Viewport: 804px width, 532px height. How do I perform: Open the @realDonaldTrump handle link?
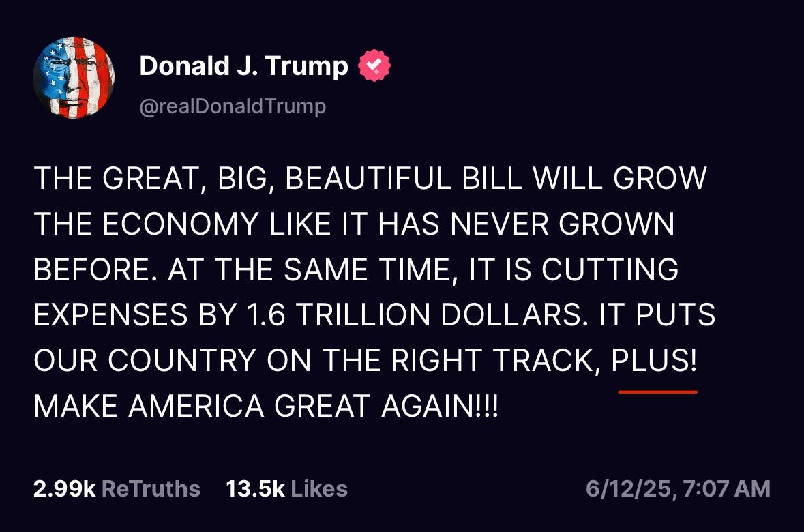(233, 106)
